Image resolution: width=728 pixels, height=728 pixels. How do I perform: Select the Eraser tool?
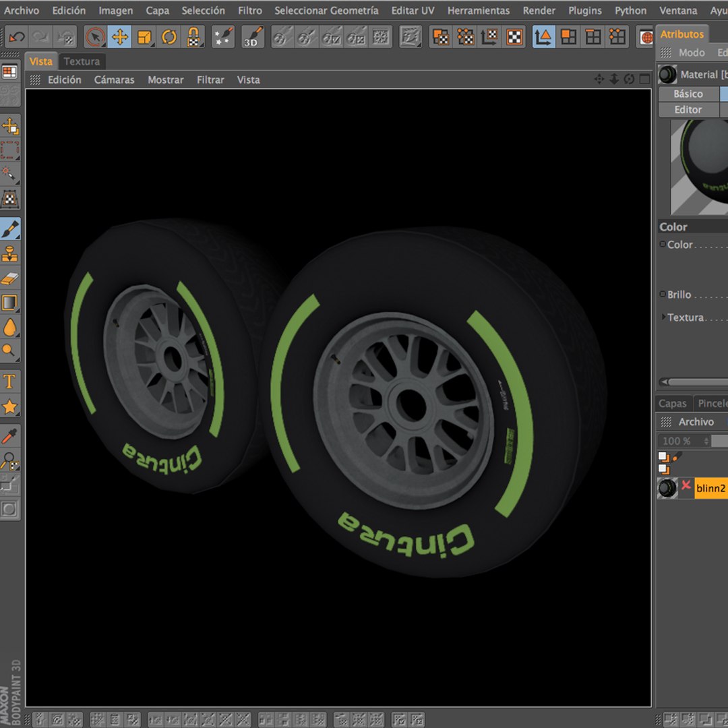[9, 278]
